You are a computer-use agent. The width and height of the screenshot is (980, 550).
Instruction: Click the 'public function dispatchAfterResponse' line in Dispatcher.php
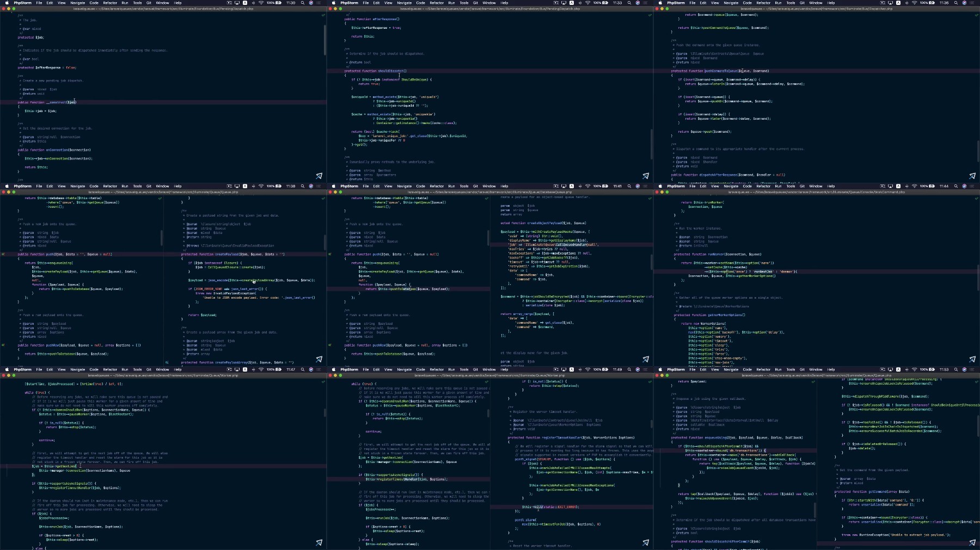point(728,175)
